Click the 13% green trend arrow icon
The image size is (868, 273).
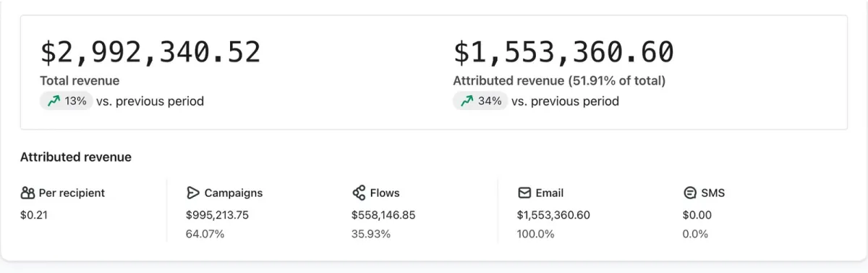(53, 101)
